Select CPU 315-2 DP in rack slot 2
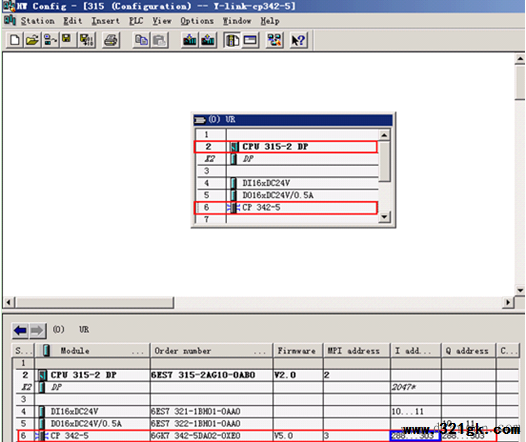 (x=286, y=147)
